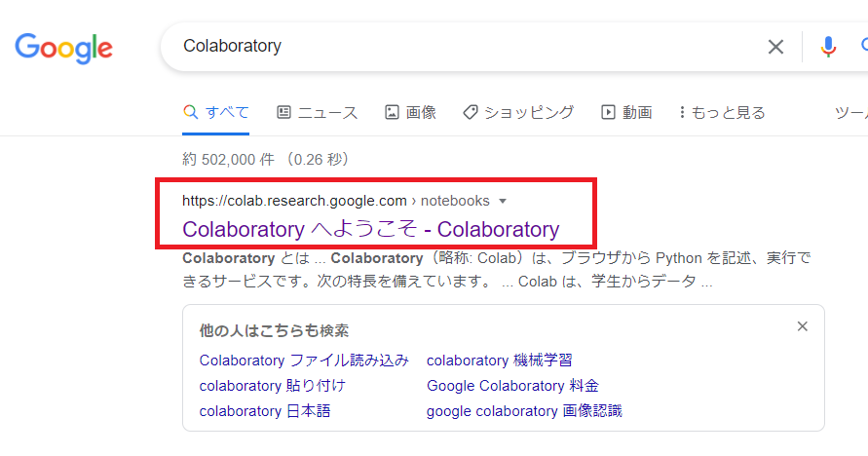Click the Google logo
The height and width of the screenshot is (456, 868).
coord(64,47)
